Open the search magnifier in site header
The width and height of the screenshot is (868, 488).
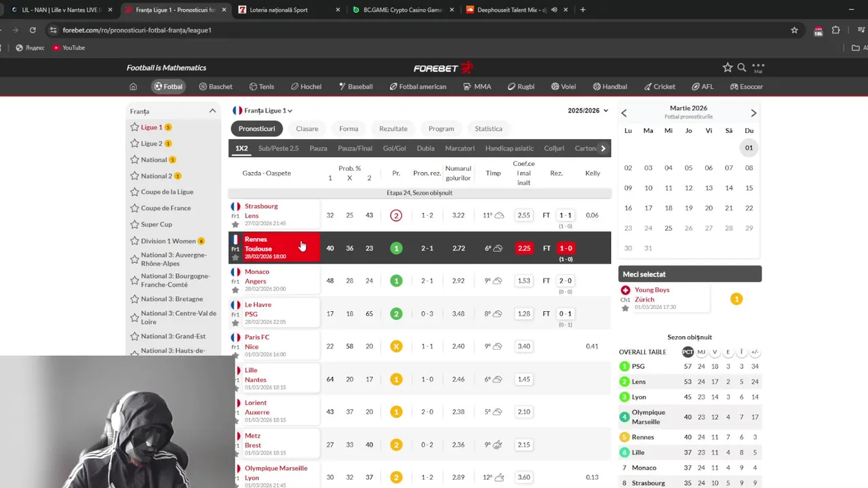[742, 67]
